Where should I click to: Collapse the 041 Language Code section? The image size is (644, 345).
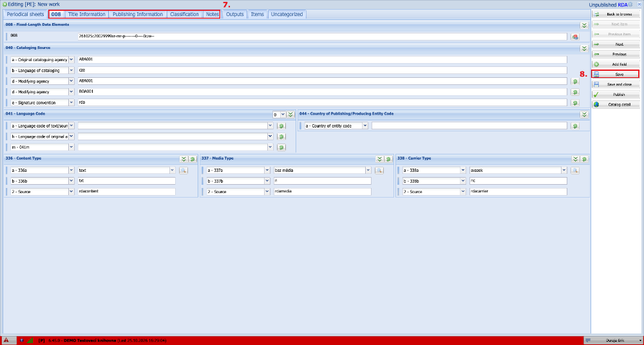[x=291, y=114]
